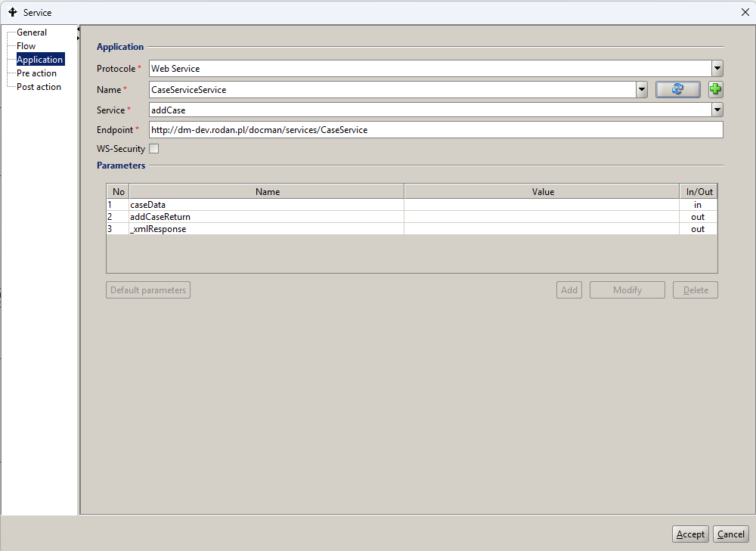Close the Service dialog window
The width and height of the screenshot is (756, 551).
(744, 12)
